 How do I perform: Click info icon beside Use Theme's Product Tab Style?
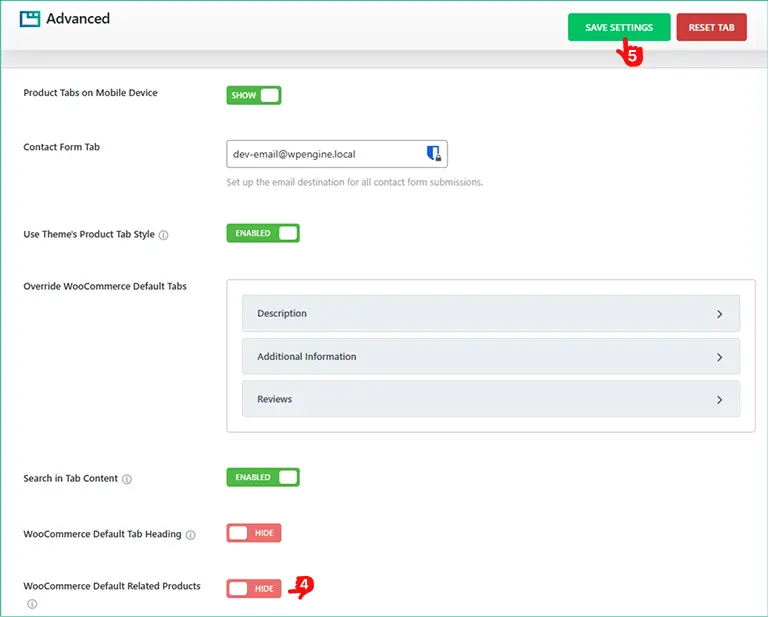coord(164,235)
